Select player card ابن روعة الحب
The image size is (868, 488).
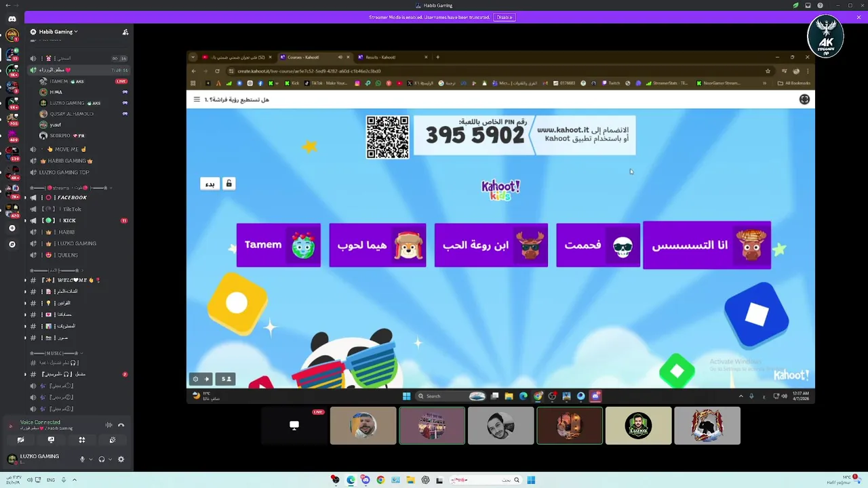click(491, 245)
